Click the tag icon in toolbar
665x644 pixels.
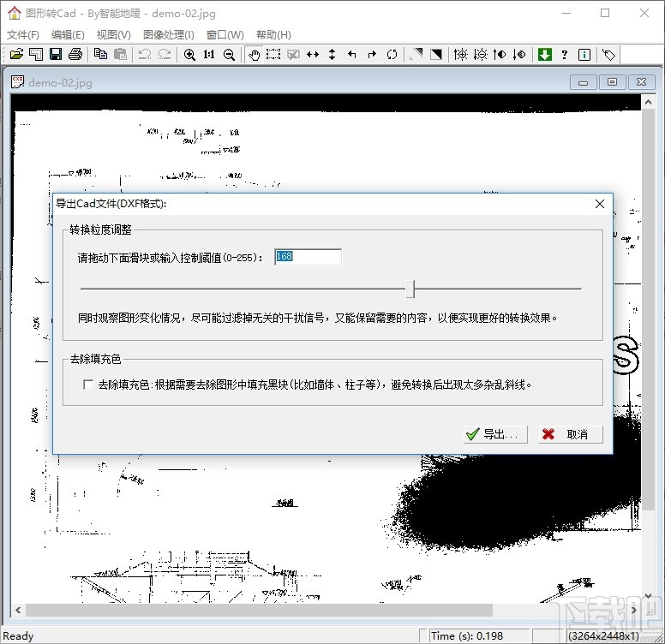(609, 54)
